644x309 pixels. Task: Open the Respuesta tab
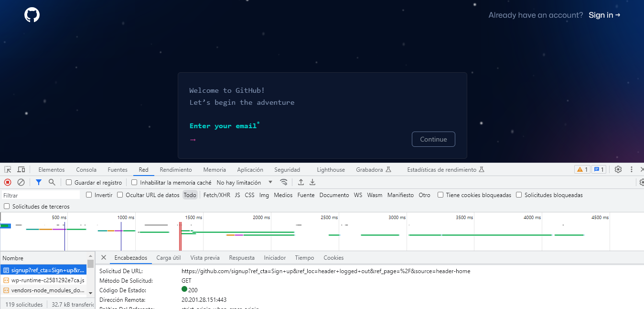click(242, 258)
